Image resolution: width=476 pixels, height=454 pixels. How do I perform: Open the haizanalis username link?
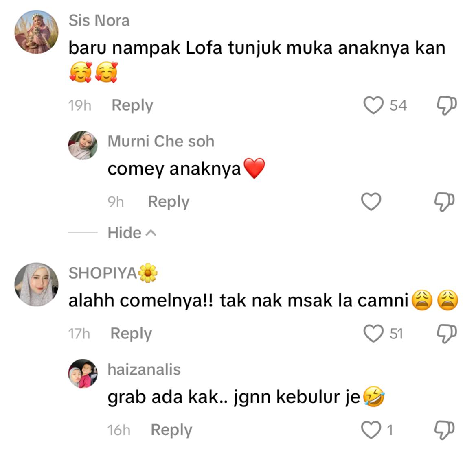[x=144, y=370]
